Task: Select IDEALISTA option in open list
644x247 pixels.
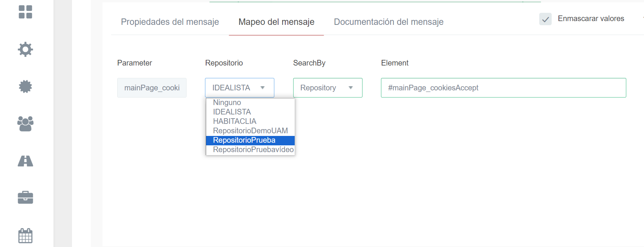Action: [x=232, y=112]
